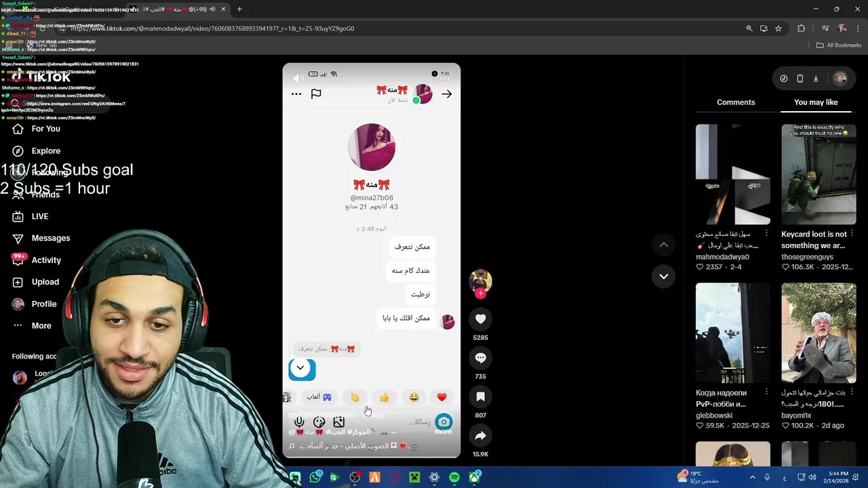
Task: Open Activity notifications in sidebar
Action: (46, 260)
